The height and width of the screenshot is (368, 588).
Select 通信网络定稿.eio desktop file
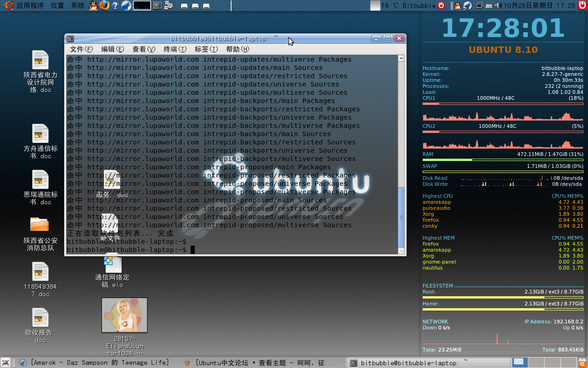tap(112, 270)
